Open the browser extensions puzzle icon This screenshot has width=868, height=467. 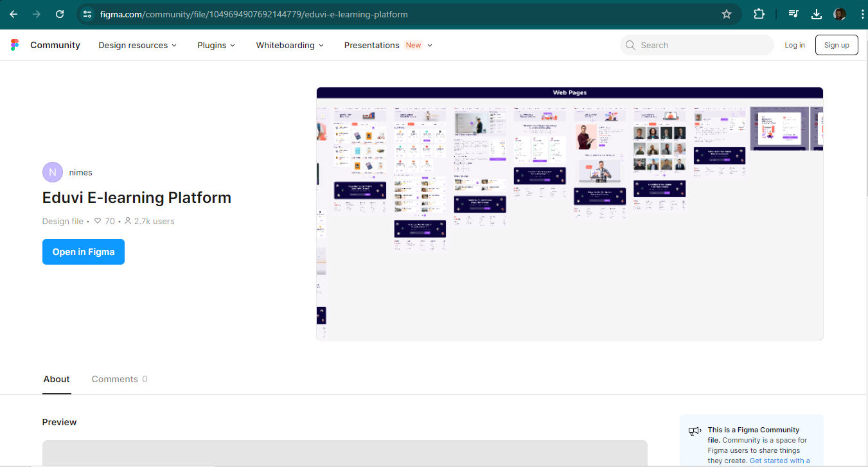759,13
